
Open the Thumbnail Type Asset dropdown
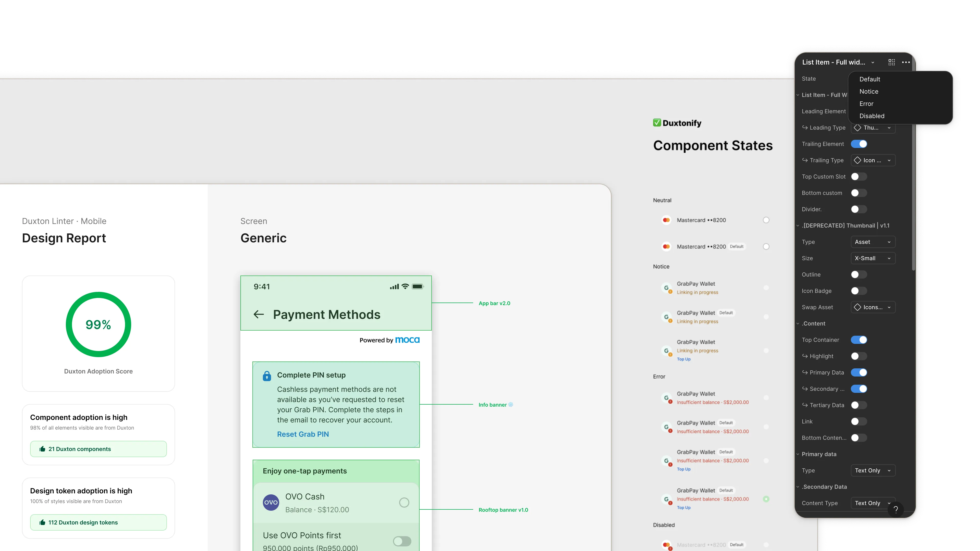tap(873, 242)
